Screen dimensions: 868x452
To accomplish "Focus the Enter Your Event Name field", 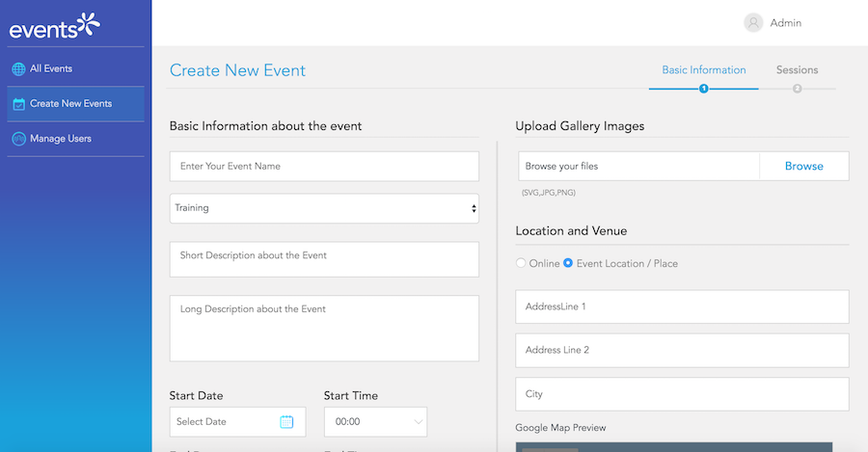I will point(324,166).
